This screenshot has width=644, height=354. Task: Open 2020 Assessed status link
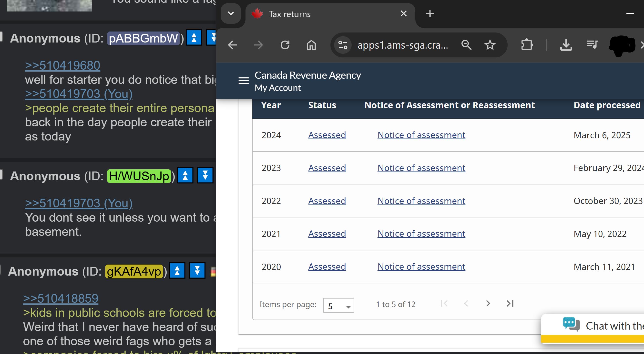(327, 267)
